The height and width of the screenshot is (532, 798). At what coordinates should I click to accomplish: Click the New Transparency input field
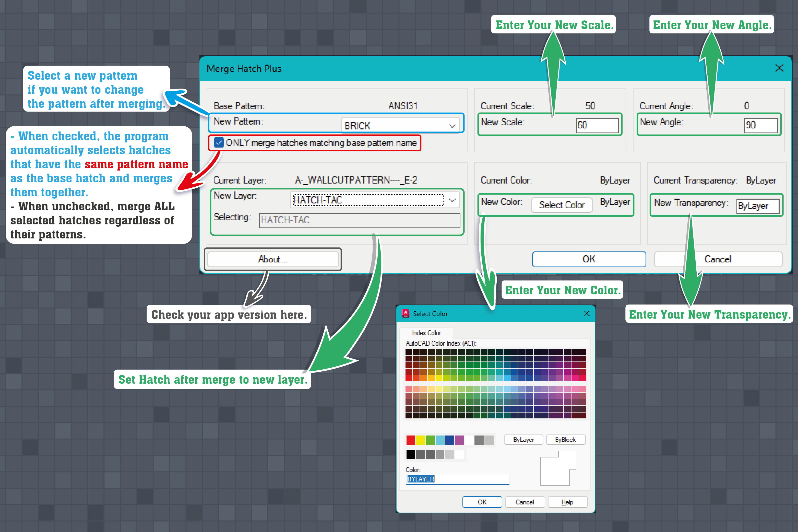(758, 206)
